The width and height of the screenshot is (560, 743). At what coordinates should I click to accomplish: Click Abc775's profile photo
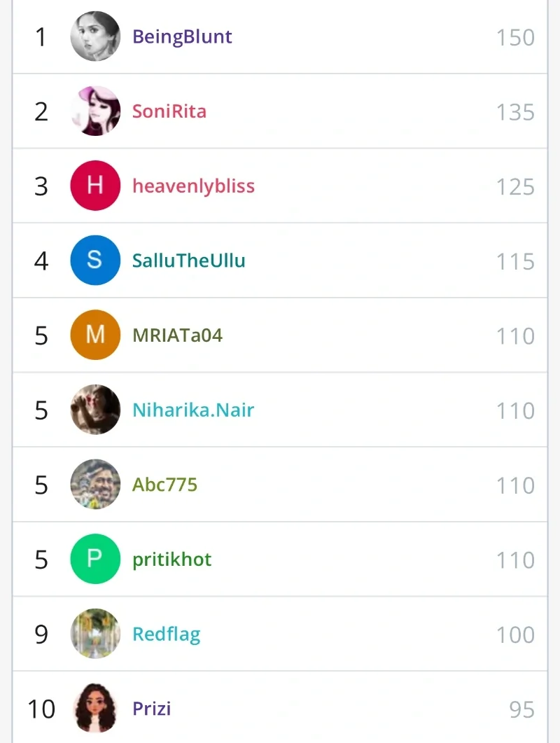coord(95,485)
